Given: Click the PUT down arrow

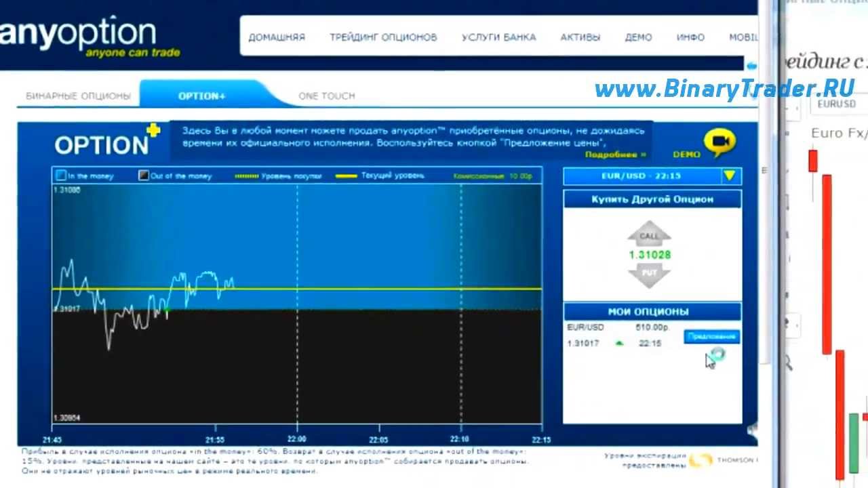Looking at the screenshot, I should pyautogui.click(x=649, y=274).
